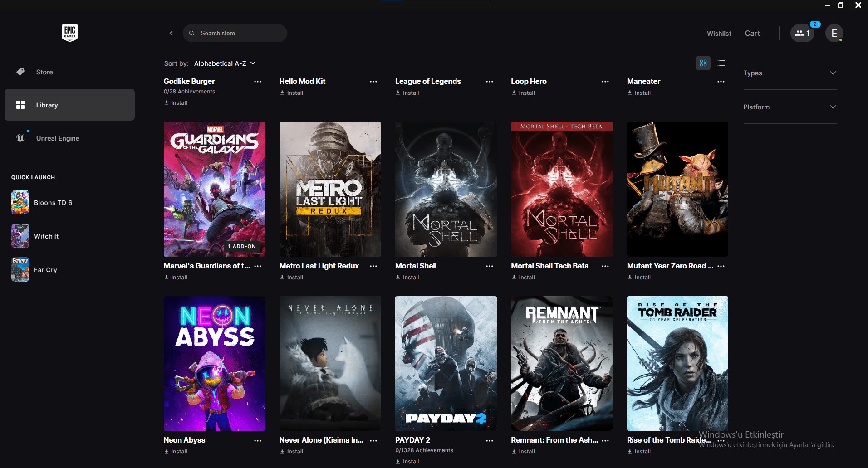
Task: Open the Neon Abyss cover art
Action: click(214, 363)
